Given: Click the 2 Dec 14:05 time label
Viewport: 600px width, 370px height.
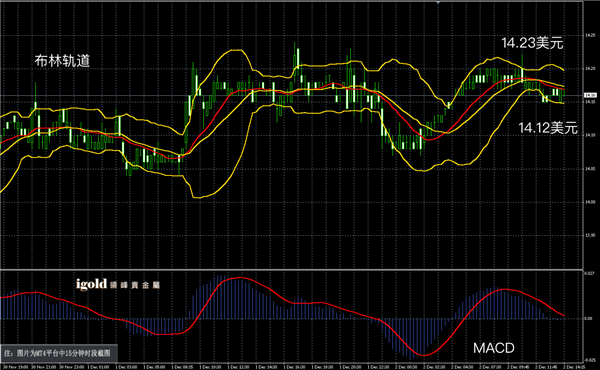Looking at the screenshot, I should (575, 367).
